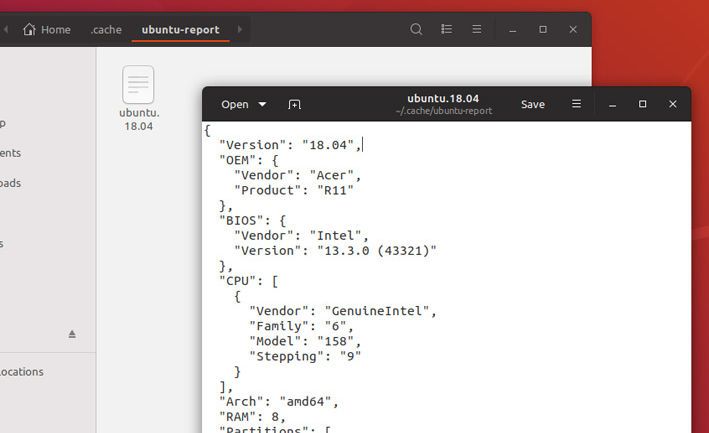Screen dimensions: 709x433
Task: Click the "Arch": "amd64" line
Action: (279, 401)
